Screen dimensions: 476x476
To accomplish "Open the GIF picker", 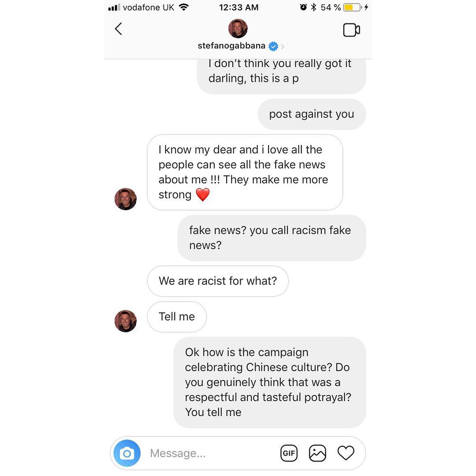I will 289,453.
